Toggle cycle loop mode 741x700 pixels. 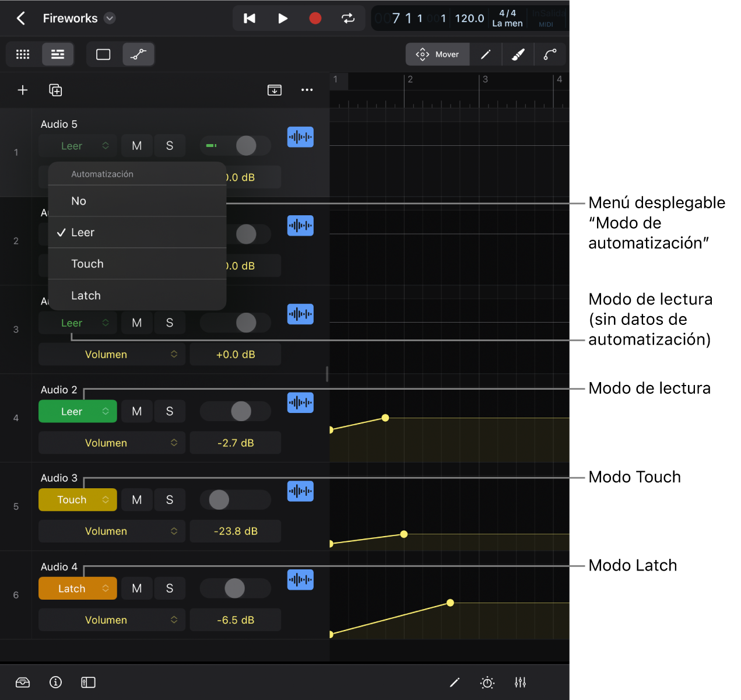coord(348,19)
